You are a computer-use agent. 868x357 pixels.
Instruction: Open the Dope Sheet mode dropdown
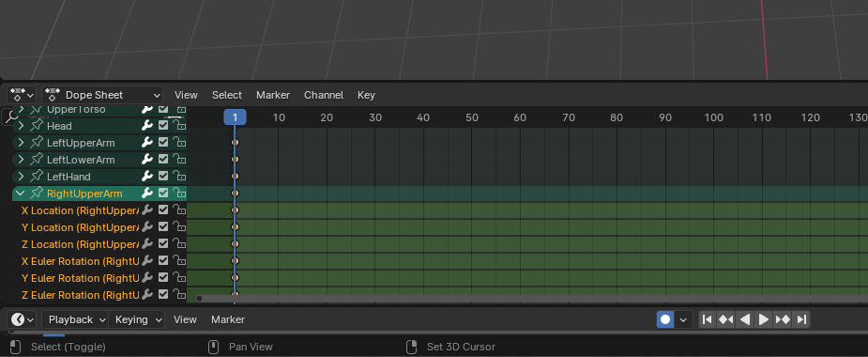coord(102,95)
